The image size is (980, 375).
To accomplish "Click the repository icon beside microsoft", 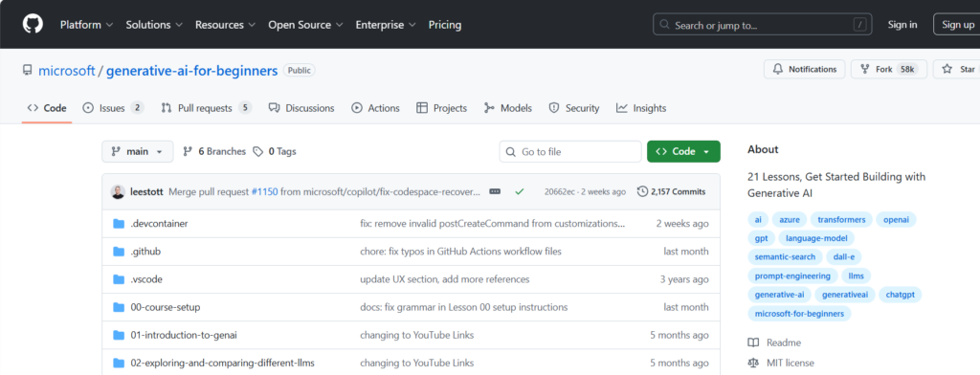I will pos(28,70).
